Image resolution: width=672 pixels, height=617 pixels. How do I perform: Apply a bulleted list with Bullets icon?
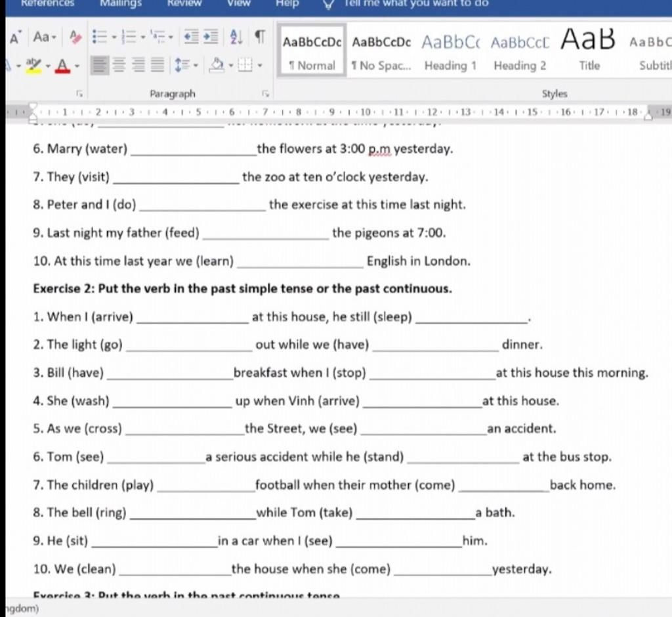(100, 37)
